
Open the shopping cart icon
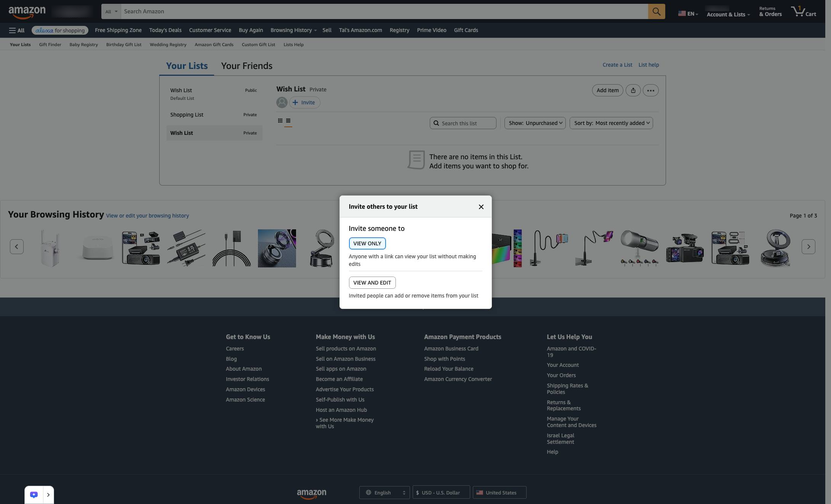click(x=803, y=11)
